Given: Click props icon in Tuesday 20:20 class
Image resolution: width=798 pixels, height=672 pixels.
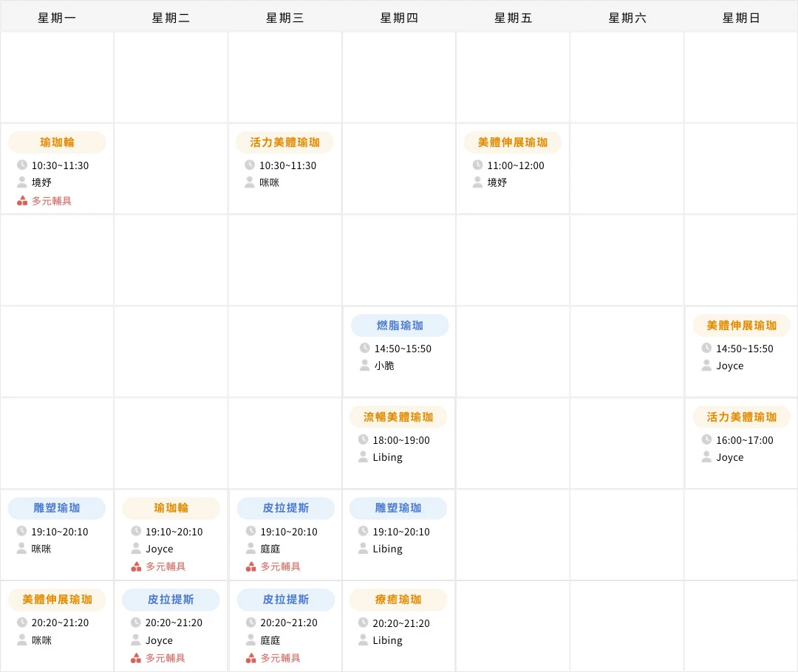Looking at the screenshot, I should 136,658.
